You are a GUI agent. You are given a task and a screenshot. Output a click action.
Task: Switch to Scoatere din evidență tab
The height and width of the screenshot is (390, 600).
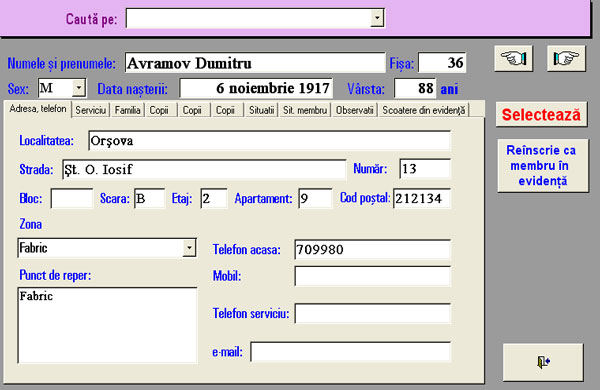[x=424, y=110]
